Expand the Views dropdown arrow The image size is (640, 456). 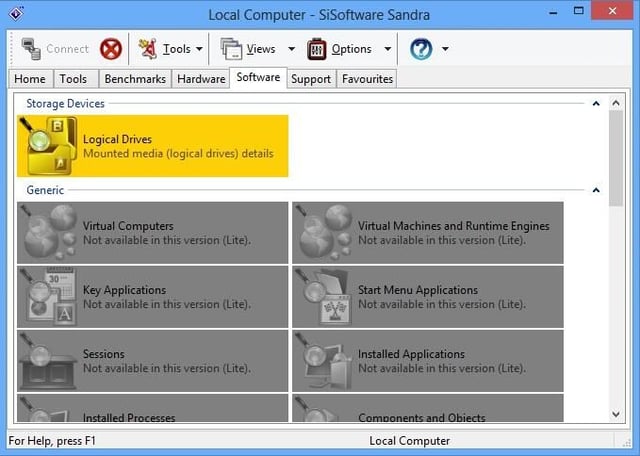tap(291, 49)
